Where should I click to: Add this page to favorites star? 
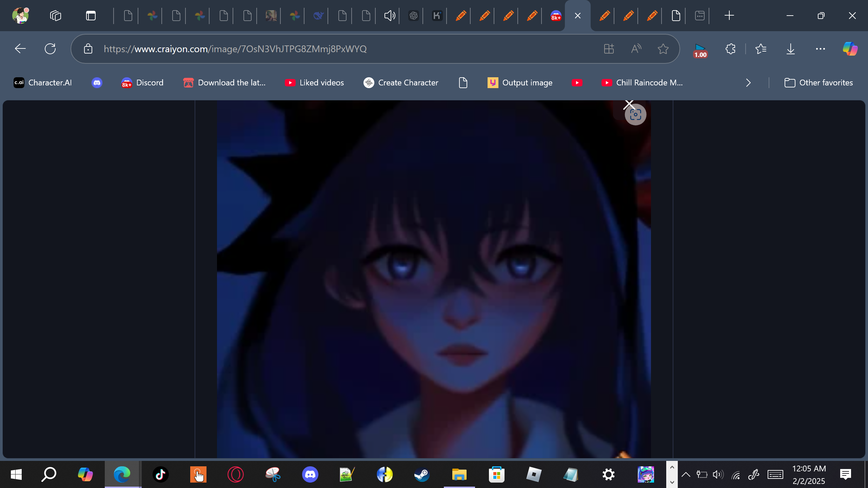click(663, 49)
